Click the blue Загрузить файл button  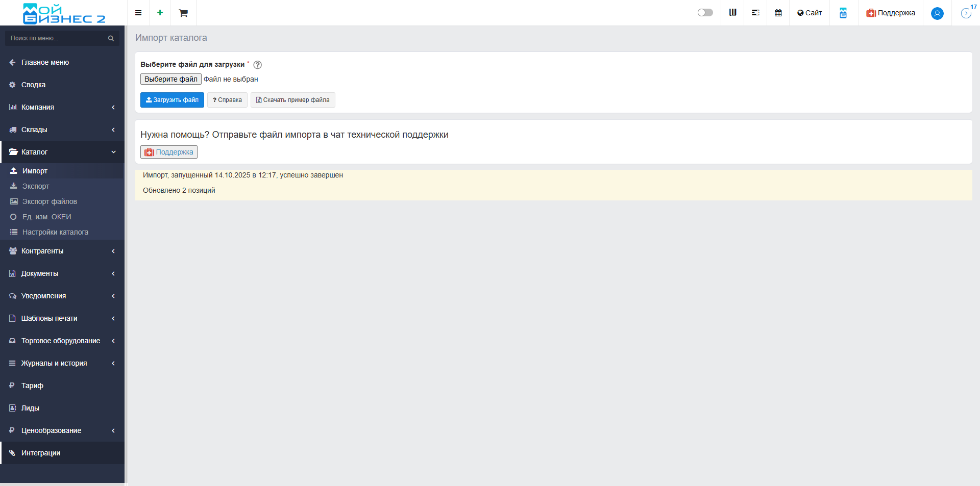coord(172,100)
